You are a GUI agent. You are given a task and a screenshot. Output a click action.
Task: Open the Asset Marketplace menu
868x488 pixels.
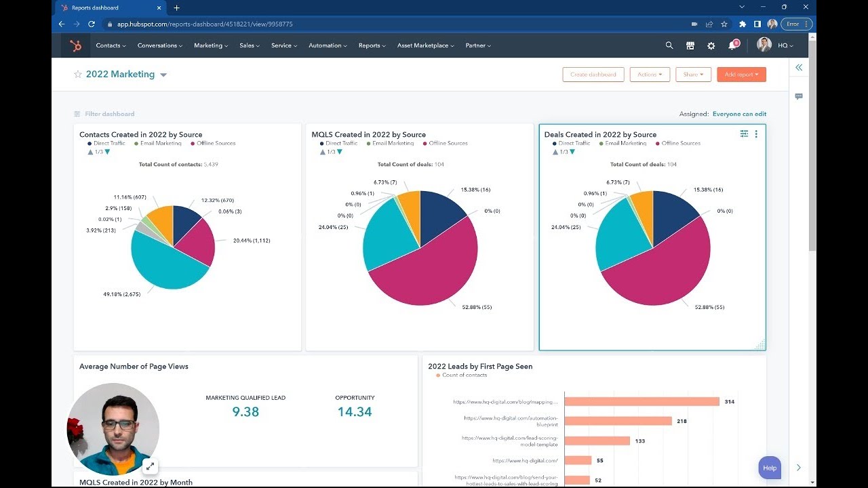pos(426,45)
